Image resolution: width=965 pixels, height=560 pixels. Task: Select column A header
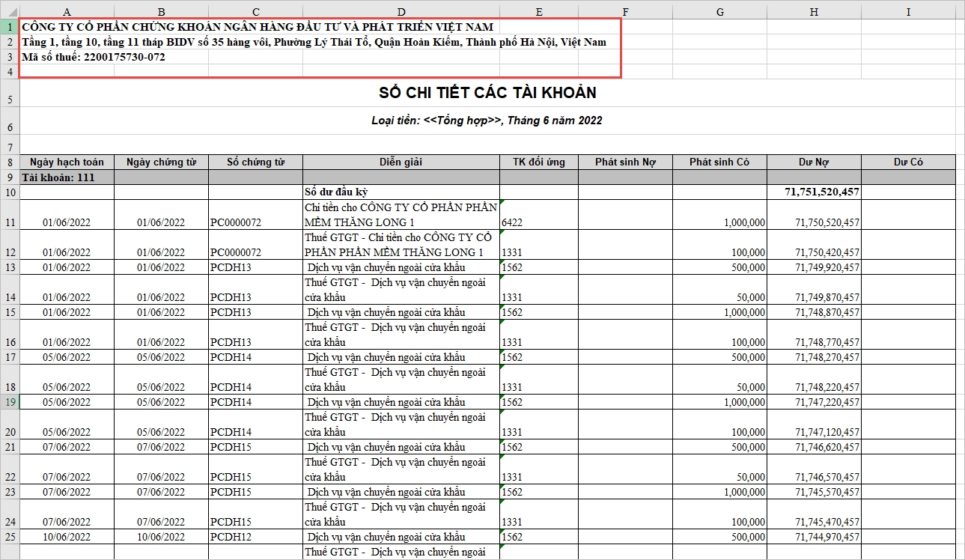(x=67, y=12)
